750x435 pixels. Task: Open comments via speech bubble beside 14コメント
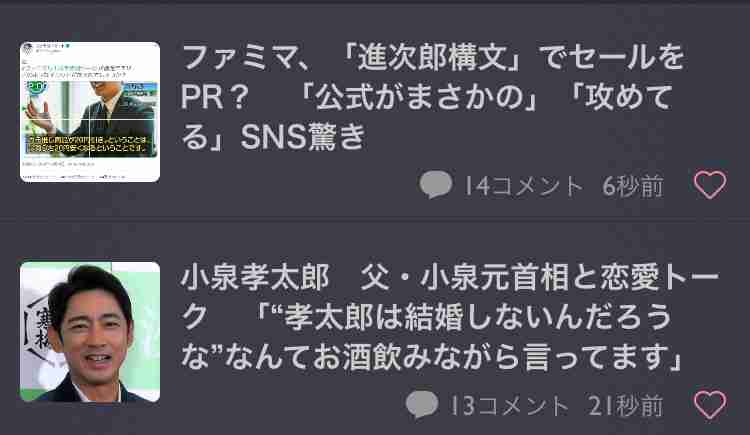tap(435, 184)
